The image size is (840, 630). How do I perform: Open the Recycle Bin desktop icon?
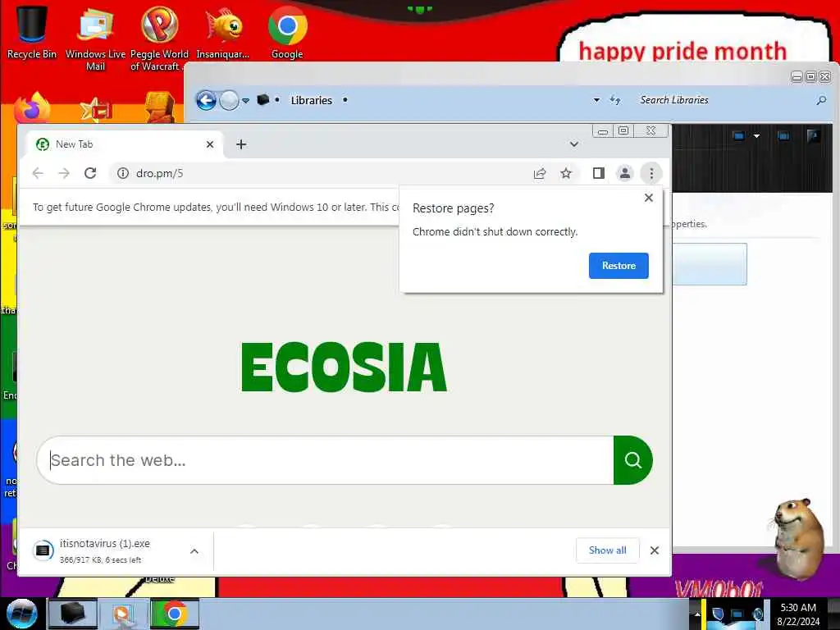click(31, 32)
